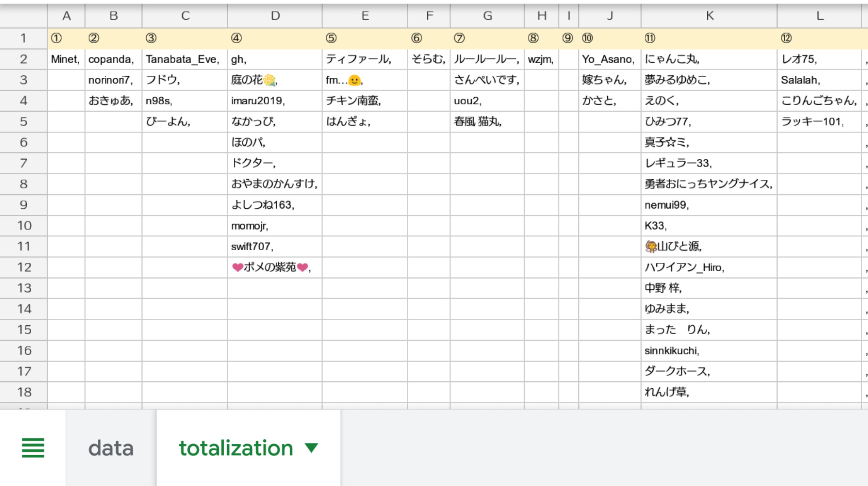Switch to the data sheet tab

tap(111, 448)
